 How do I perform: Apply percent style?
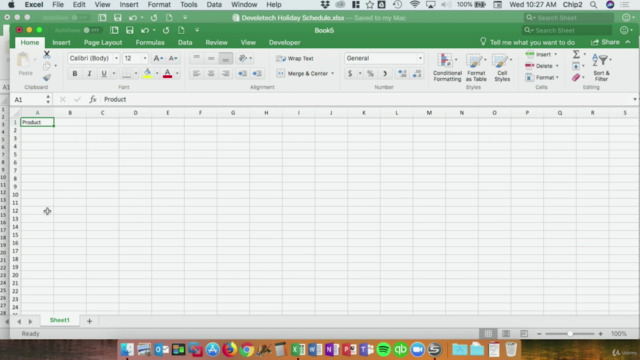[370, 74]
